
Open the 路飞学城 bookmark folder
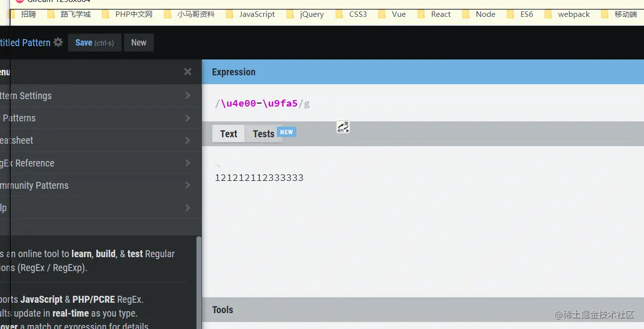[x=69, y=14]
